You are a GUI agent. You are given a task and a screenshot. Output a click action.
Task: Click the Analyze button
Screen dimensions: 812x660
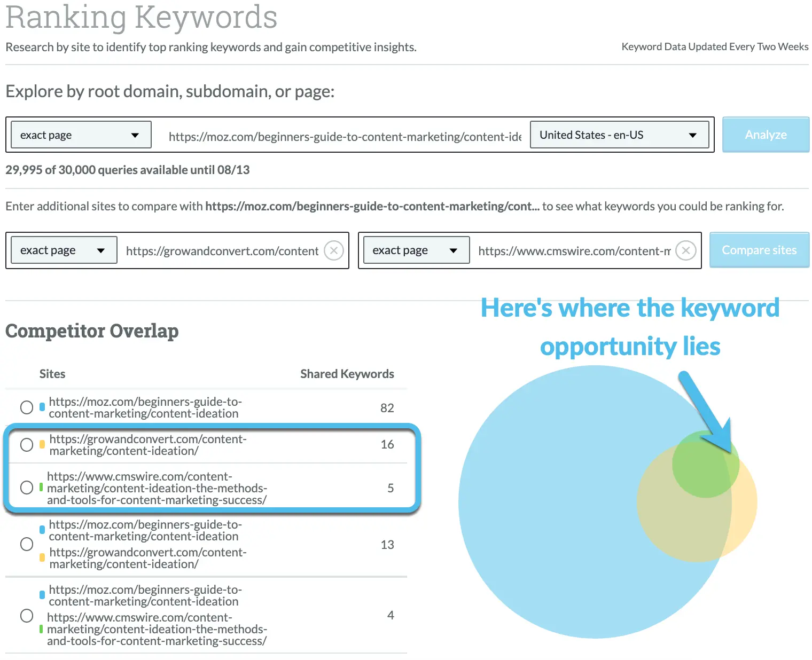click(x=766, y=135)
